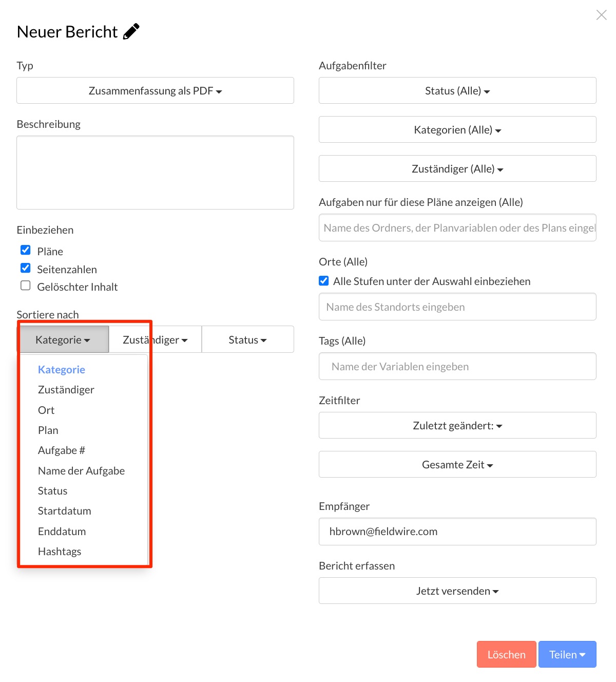616x682 pixels.
Task: Open the Jetzt versenden schedule dropdown
Action: point(457,591)
